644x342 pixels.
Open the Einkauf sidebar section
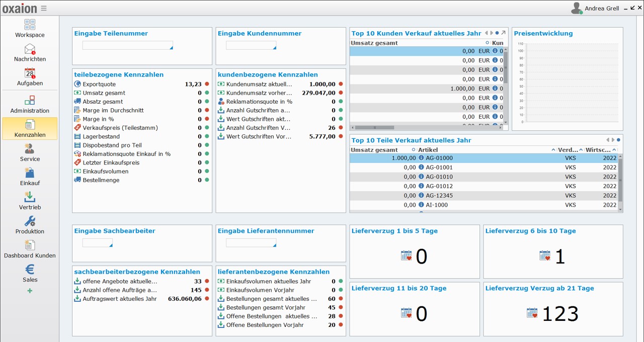[30, 177]
